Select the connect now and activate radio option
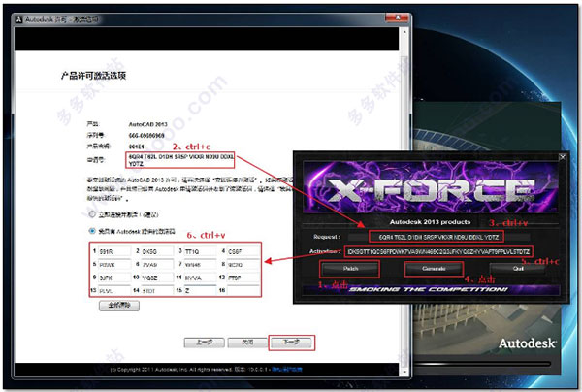Image resolution: width=582 pixels, height=392 pixels. click(92, 214)
